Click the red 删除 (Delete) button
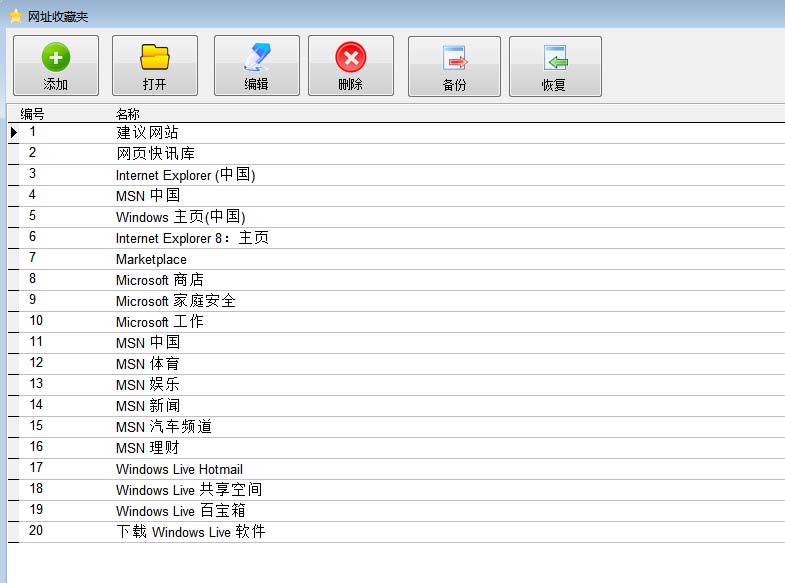 (x=350, y=66)
